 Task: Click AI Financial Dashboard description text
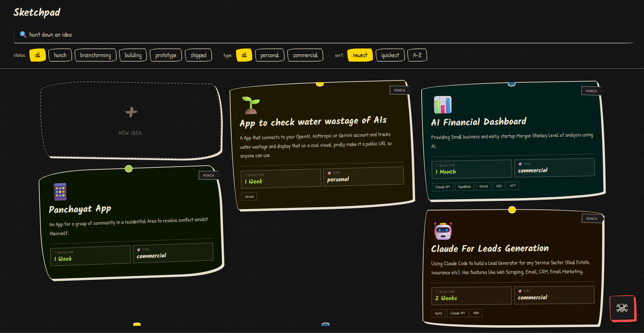(x=512, y=141)
